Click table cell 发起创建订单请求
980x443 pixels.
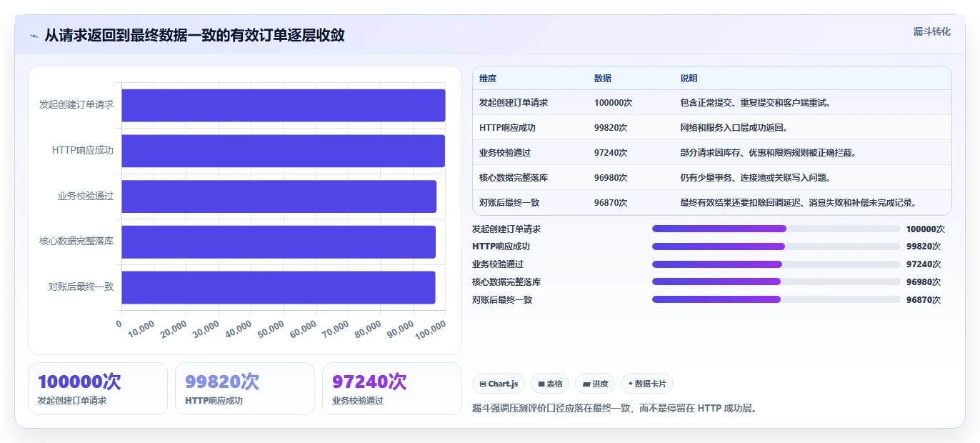pyautogui.click(x=514, y=103)
